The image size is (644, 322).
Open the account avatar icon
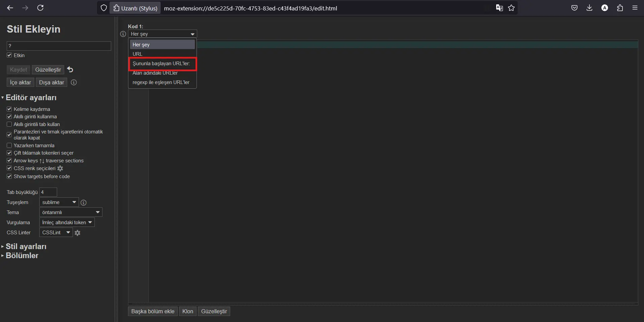[x=605, y=8]
